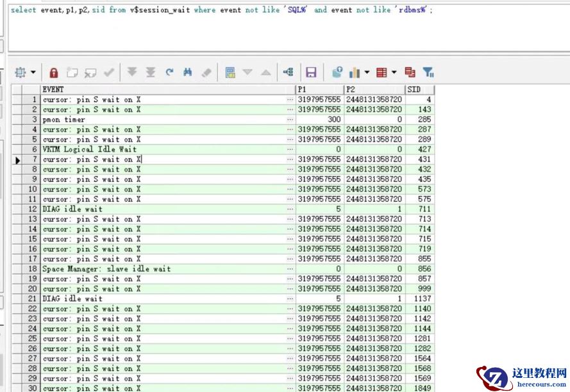The height and width of the screenshot is (392, 570).
Task: Click the fetch last page icon
Action: coord(151,72)
